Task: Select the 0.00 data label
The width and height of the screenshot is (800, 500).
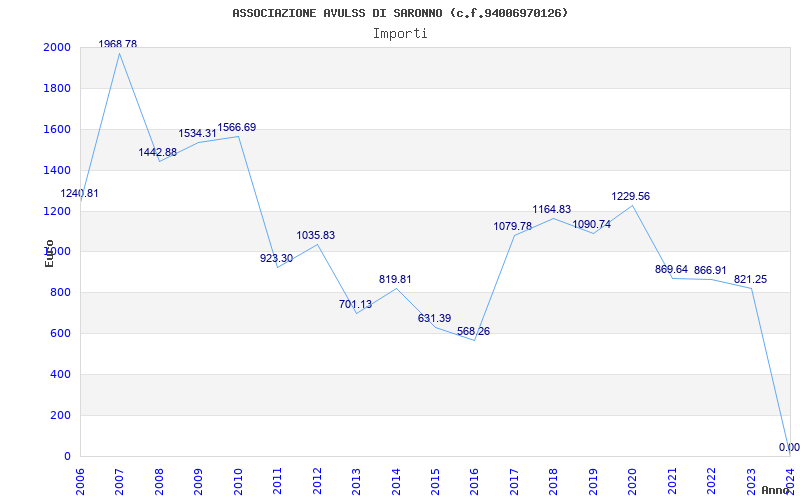Action: [x=789, y=447]
